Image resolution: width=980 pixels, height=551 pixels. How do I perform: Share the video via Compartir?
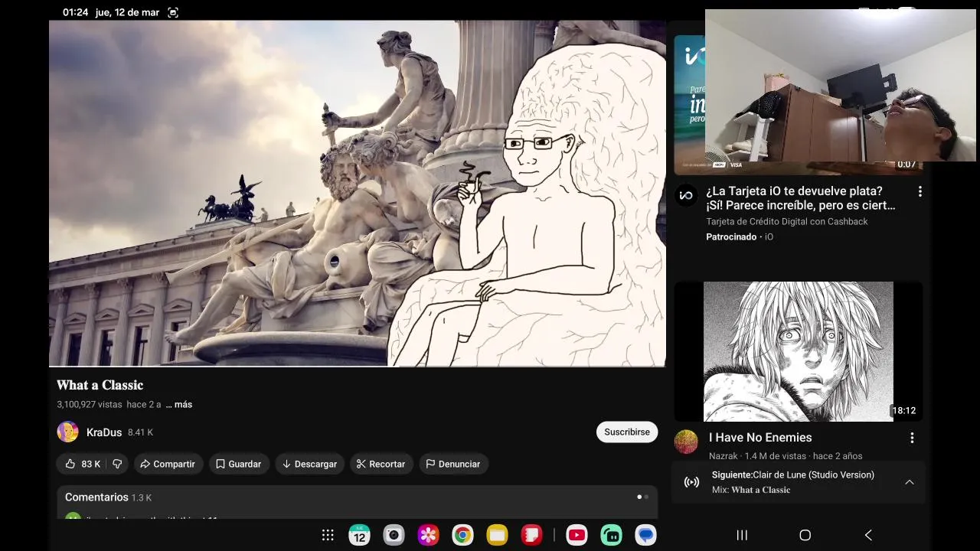click(x=167, y=464)
